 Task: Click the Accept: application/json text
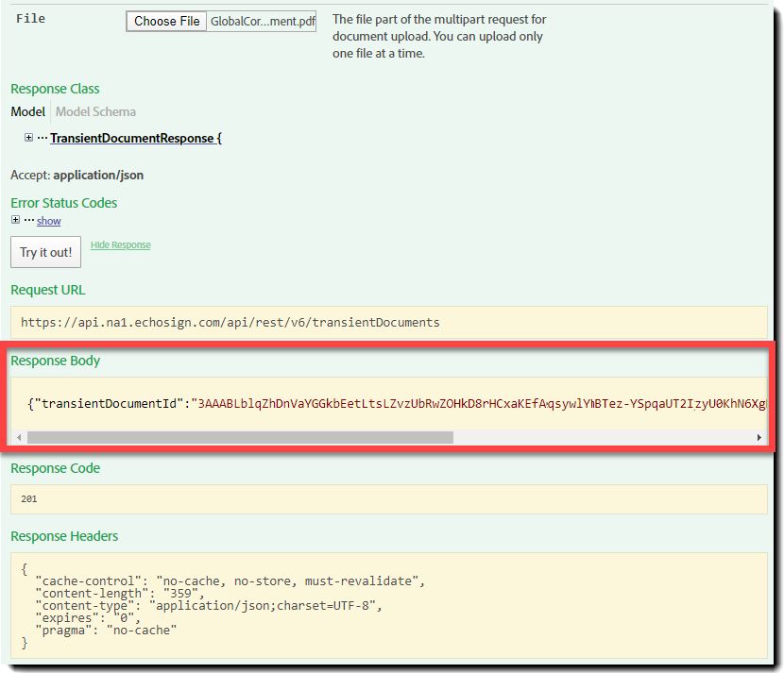pyautogui.click(x=77, y=175)
